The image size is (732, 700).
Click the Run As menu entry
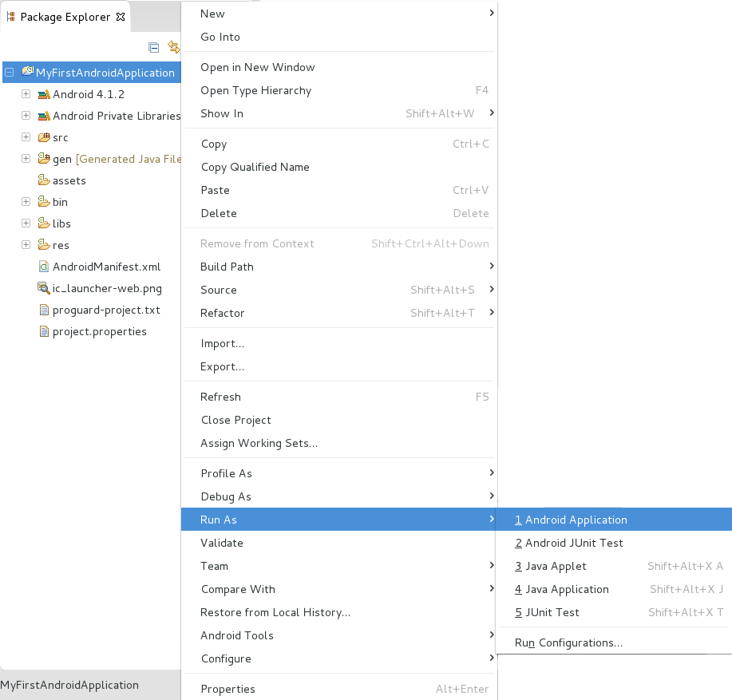coord(339,520)
